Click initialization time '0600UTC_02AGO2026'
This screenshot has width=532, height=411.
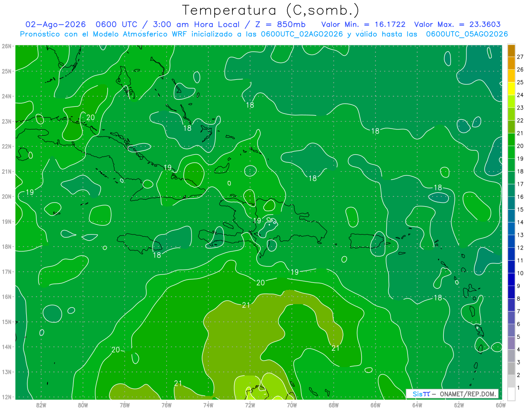pos(302,34)
